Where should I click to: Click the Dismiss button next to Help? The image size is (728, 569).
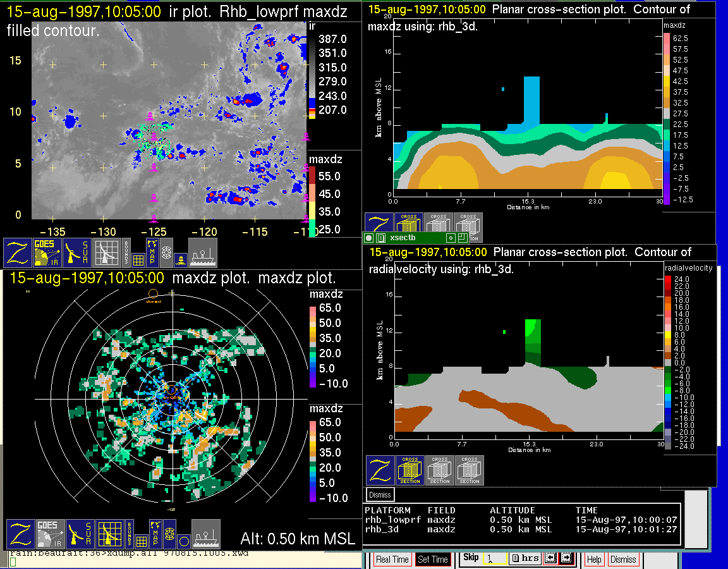622,560
